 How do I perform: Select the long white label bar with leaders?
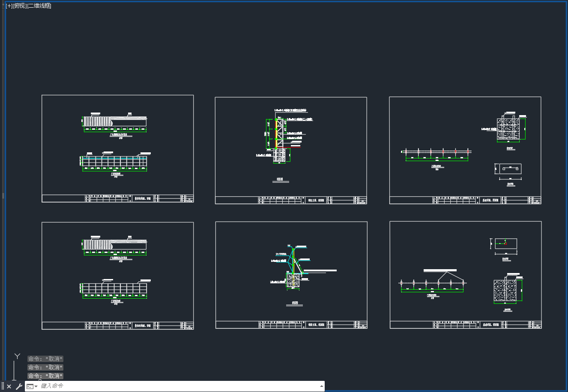click(x=440, y=270)
